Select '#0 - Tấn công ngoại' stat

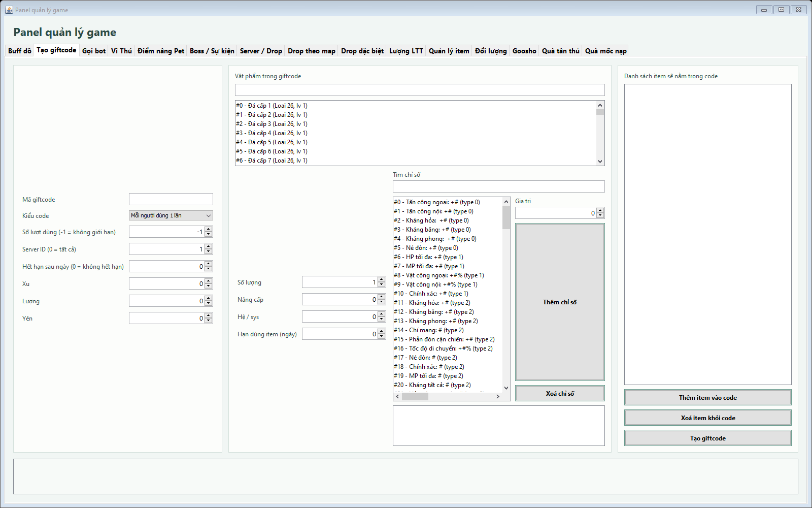[x=448, y=202]
